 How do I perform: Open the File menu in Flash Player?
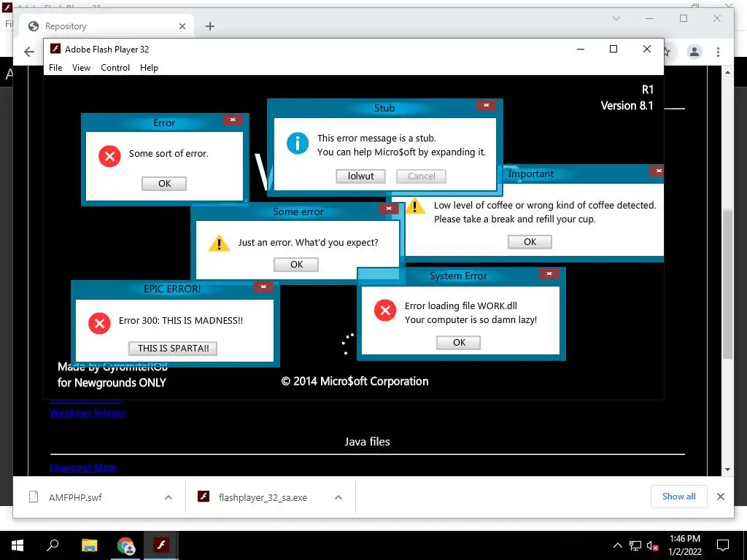pyautogui.click(x=55, y=68)
